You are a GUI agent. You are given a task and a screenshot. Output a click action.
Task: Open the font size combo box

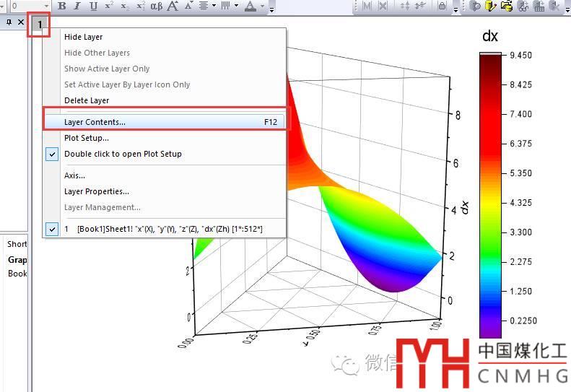click(30, 6)
